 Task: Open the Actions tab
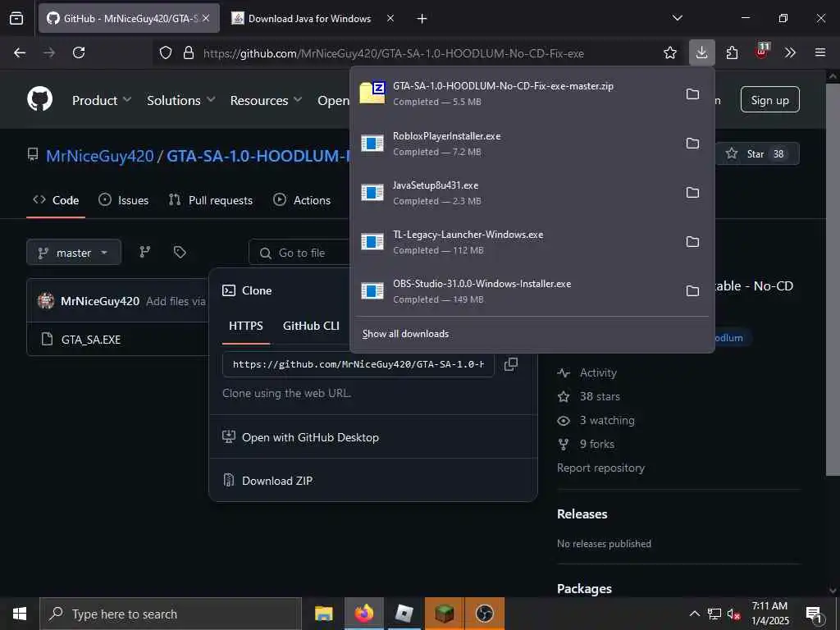tap(302, 200)
